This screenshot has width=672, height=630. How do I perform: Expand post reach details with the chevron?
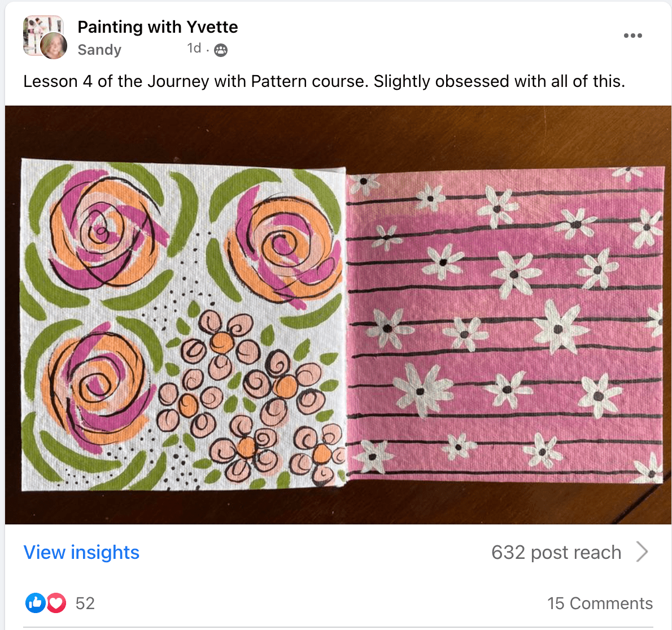tap(642, 552)
